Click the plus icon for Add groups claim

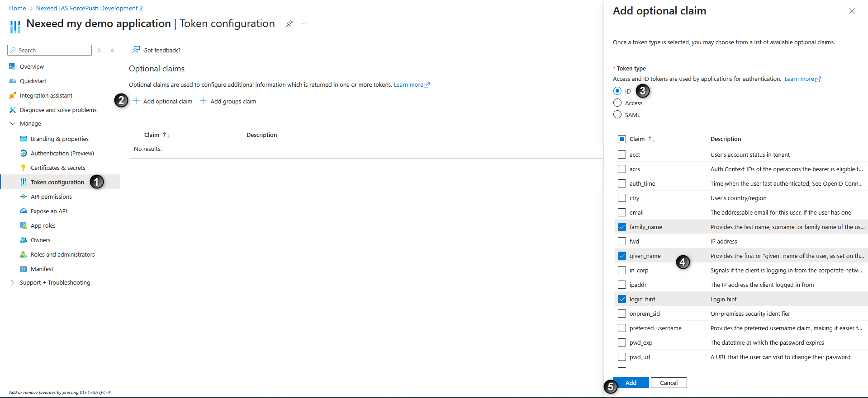coord(203,101)
